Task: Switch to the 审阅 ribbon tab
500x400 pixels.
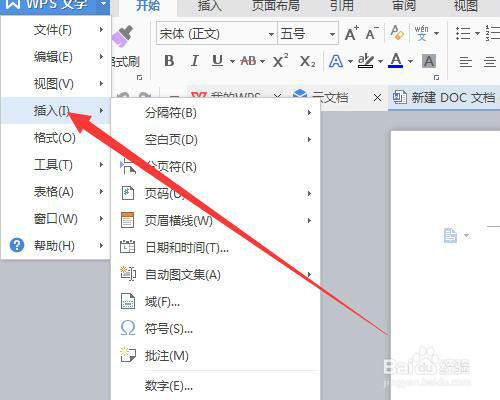Action: click(x=404, y=5)
